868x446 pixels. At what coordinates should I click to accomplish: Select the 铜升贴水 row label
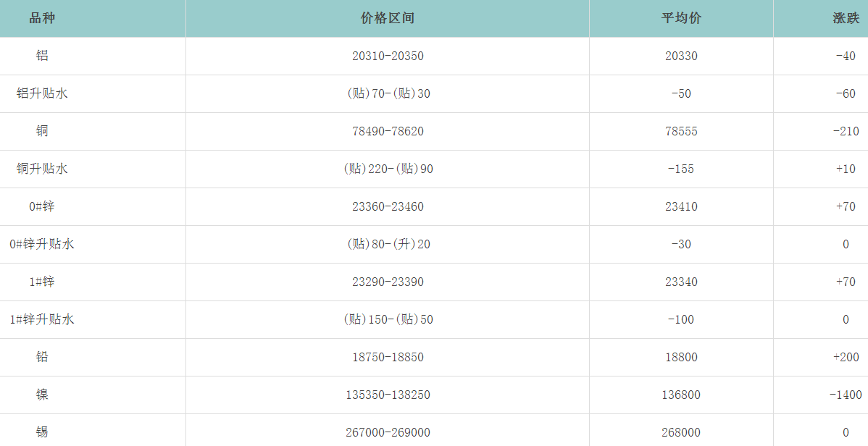pyautogui.click(x=42, y=169)
